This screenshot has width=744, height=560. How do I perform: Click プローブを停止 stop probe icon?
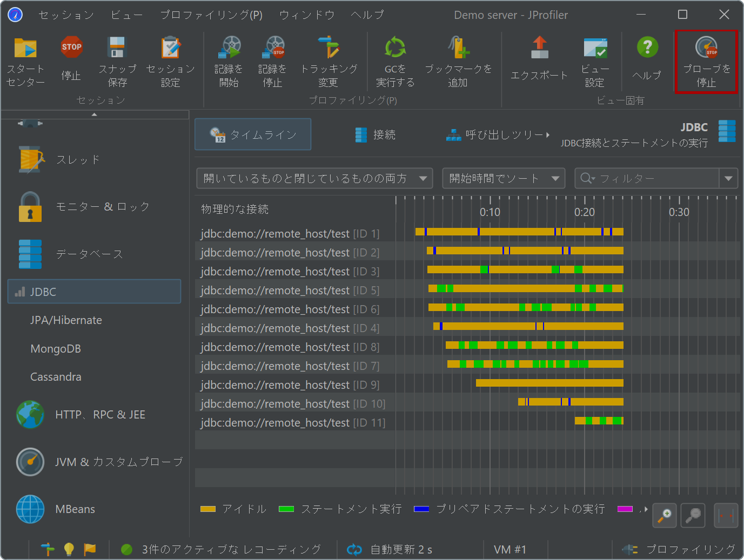coord(706,48)
